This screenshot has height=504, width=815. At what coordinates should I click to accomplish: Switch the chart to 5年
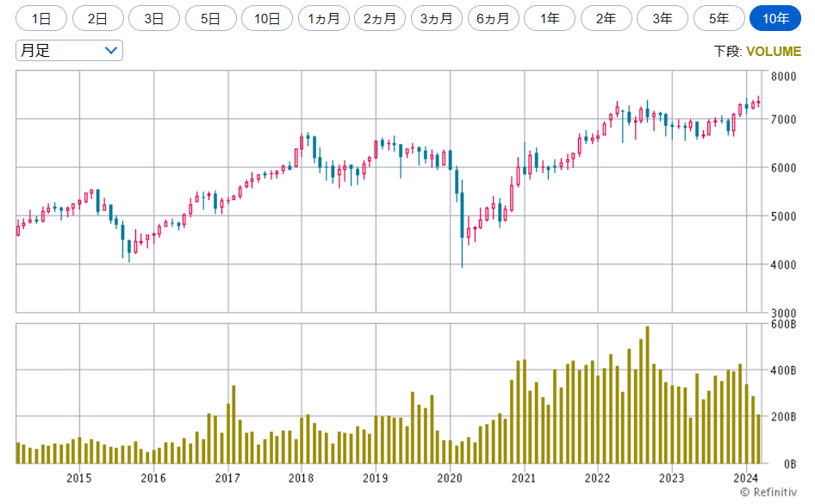point(719,18)
